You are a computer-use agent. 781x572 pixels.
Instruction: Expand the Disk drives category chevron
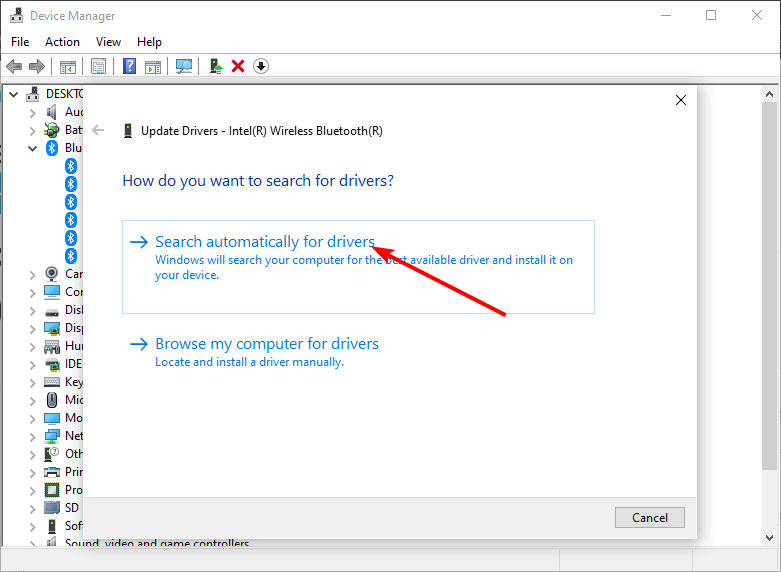(x=33, y=310)
